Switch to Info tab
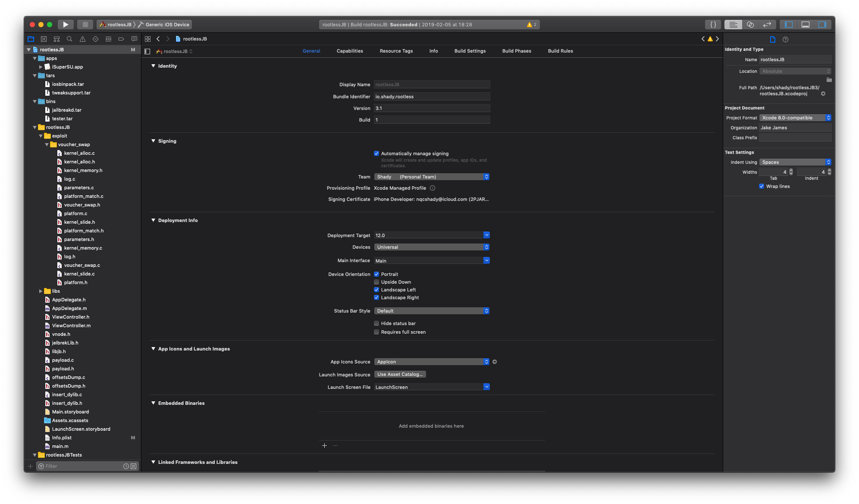The width and height of the screenshot is (859, 504). tap(433, 51)
